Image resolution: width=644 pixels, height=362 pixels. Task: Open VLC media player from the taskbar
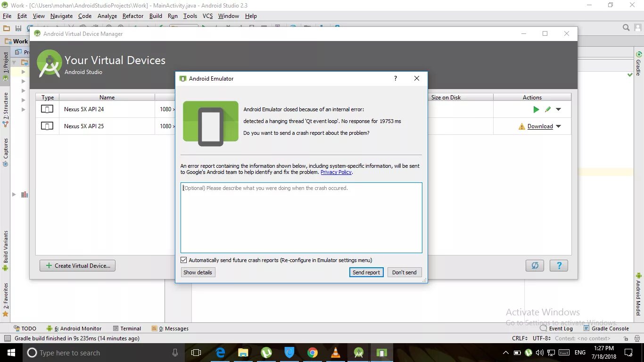(335, 353)
